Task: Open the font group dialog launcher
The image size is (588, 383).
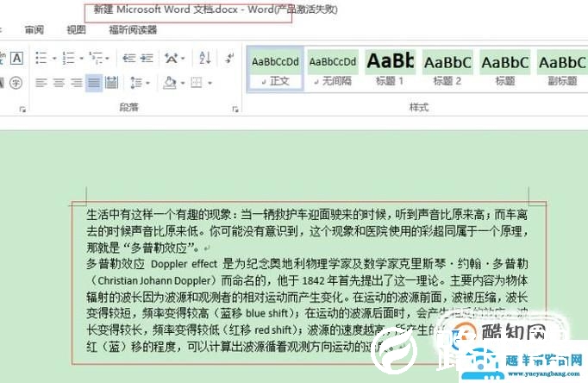Action: point(22,110)
